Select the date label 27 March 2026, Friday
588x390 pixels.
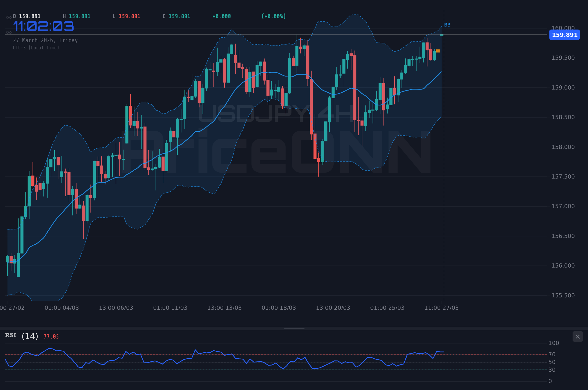(45, 40)
